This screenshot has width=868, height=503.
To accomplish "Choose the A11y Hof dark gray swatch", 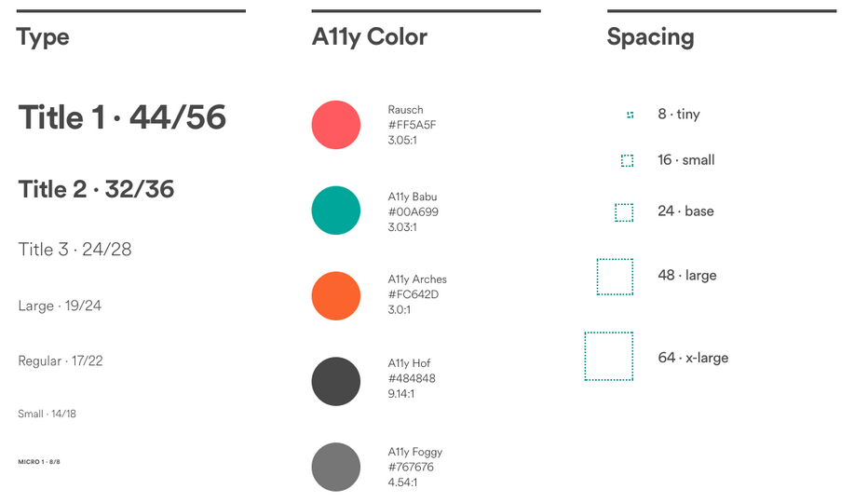I will point(336,381).
